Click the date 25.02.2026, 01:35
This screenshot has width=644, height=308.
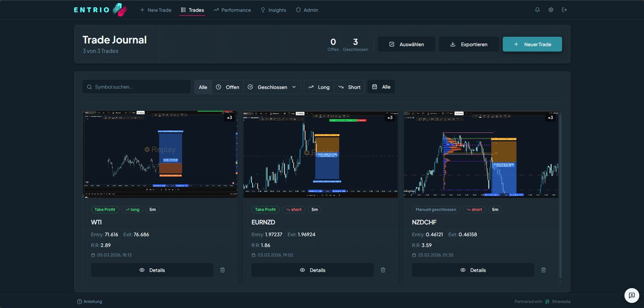coord(436,255)
